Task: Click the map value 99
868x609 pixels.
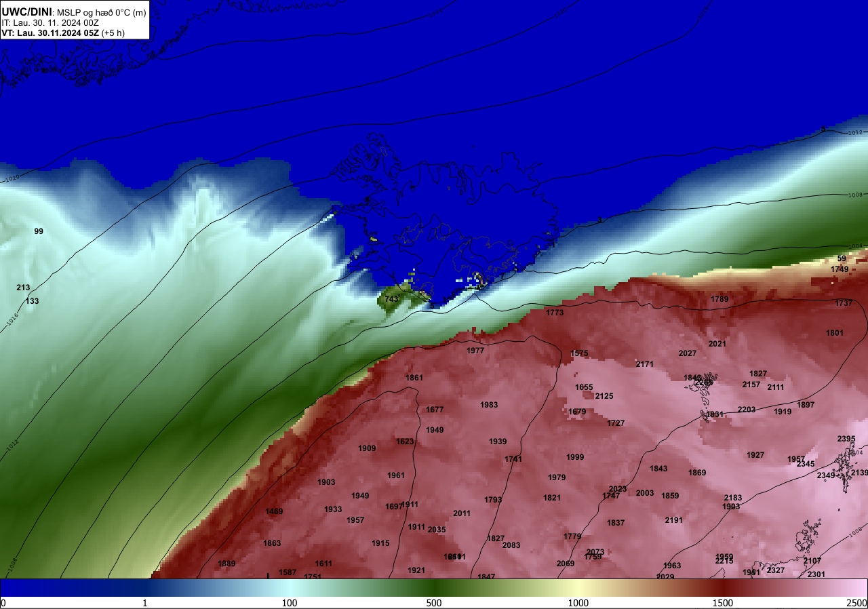Action: coord(39,231)
